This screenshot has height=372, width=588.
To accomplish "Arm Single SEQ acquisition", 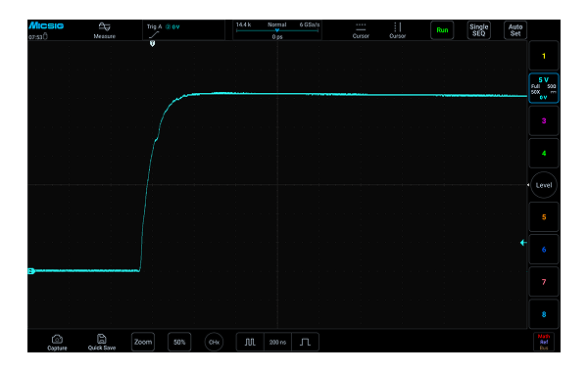I will (x=479, y=30).
